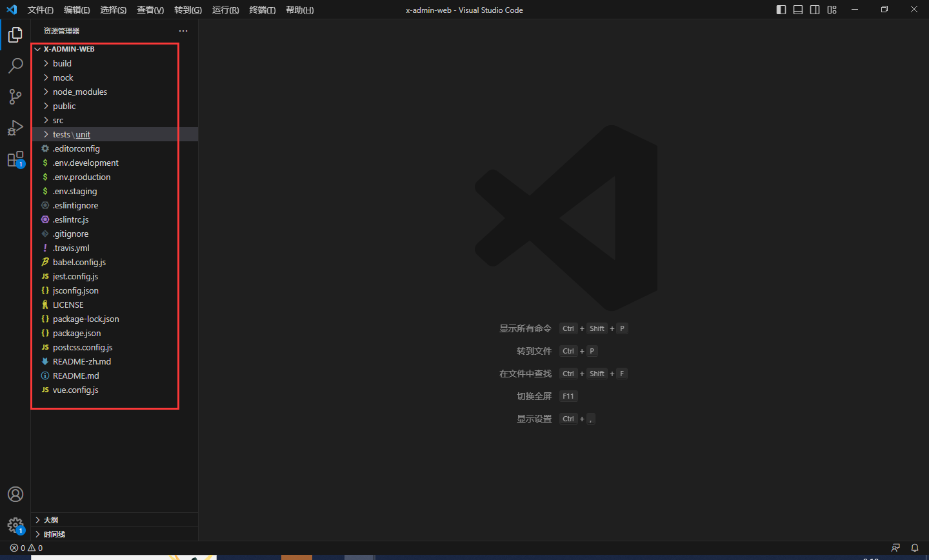Open README-zh.md file
The height and width of the screenshot is (560, 929).
pos(115,361)
